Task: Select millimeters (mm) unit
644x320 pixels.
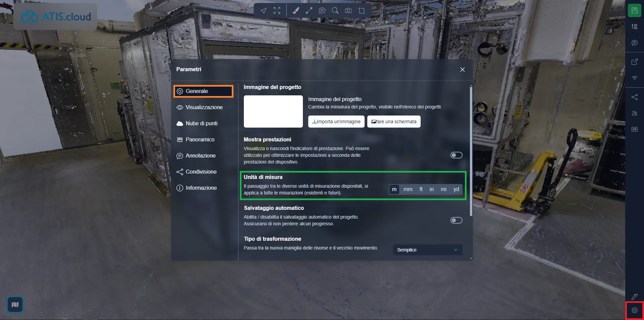Action: point(408,189)
